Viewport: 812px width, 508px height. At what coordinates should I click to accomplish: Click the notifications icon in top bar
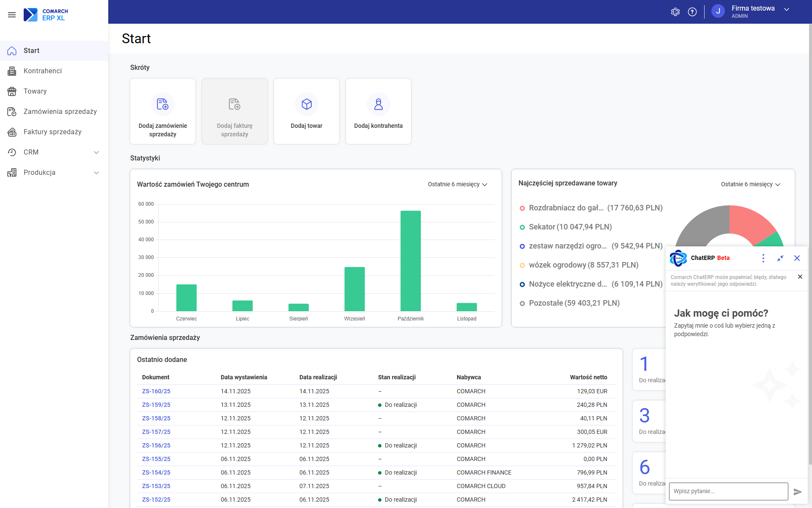click(x=675, y=11)
